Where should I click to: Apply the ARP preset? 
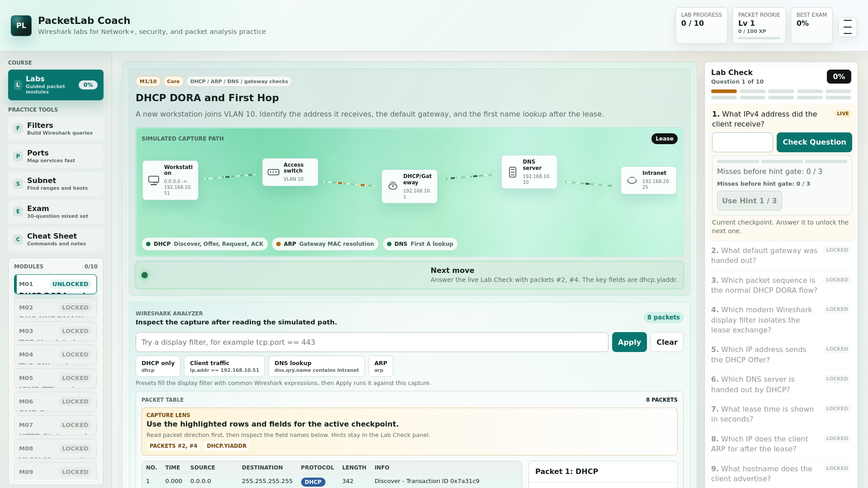[x=381, y=366]
